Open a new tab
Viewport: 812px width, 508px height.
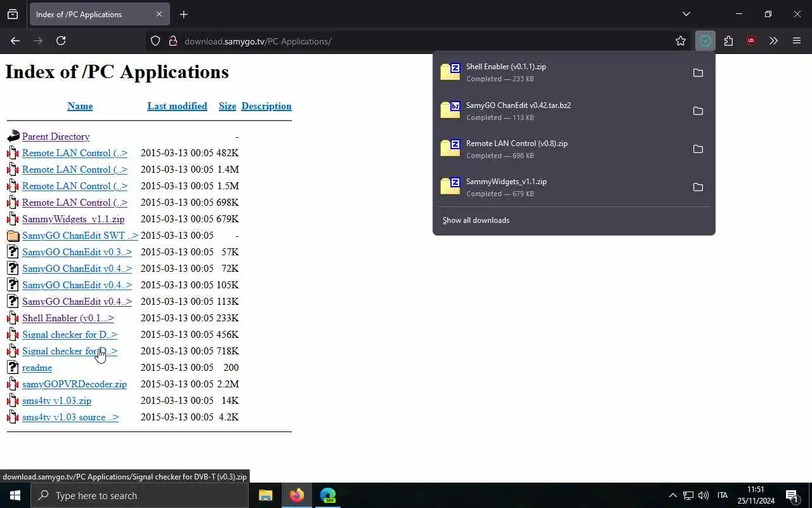tap(183, 14)
